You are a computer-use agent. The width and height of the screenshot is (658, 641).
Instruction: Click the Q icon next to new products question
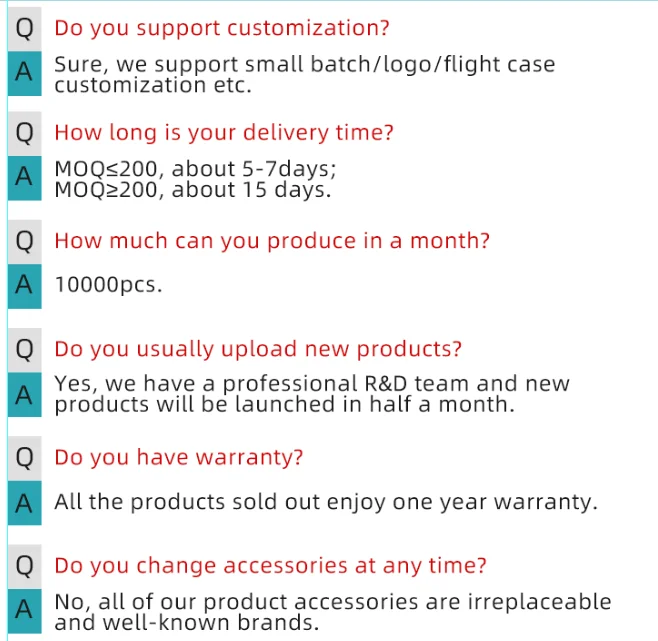[x=25, y=350]
